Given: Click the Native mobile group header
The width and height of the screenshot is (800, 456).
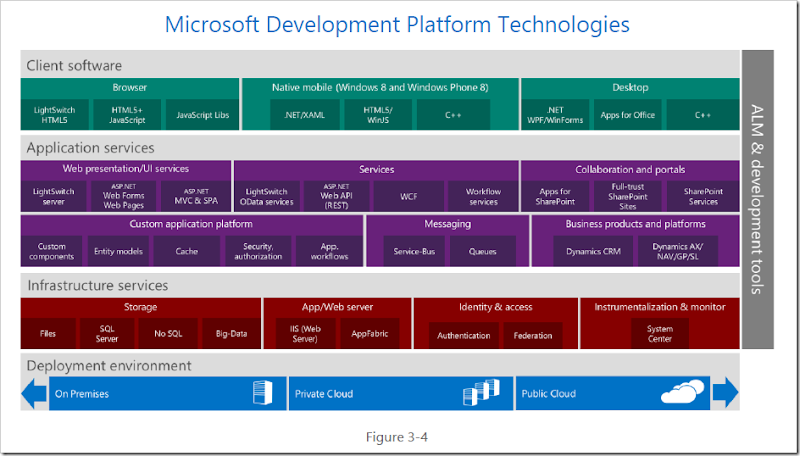Looking at the screenshot, I should [380, 88].
